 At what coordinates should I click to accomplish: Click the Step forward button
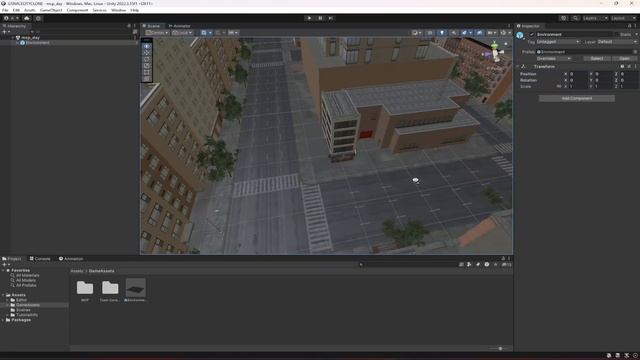331,18
